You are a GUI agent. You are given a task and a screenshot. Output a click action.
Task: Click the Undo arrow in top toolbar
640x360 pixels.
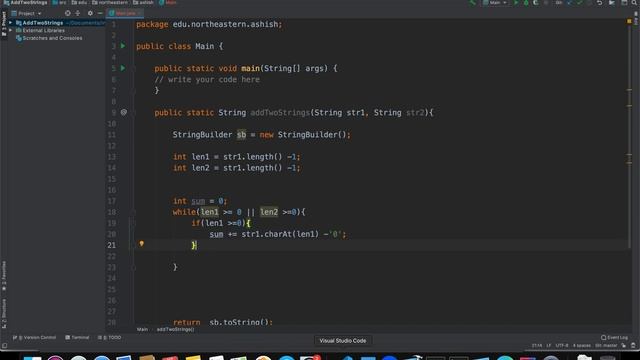tap(599, 3)
